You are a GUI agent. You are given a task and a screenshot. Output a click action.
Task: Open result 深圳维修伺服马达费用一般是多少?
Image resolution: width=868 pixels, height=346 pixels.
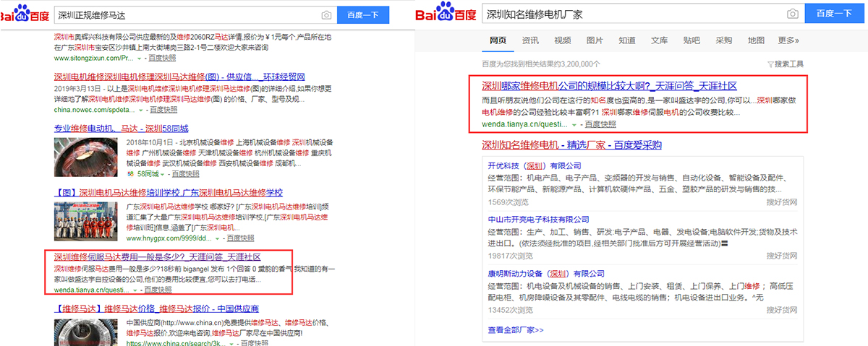click(x=156, y=257)
